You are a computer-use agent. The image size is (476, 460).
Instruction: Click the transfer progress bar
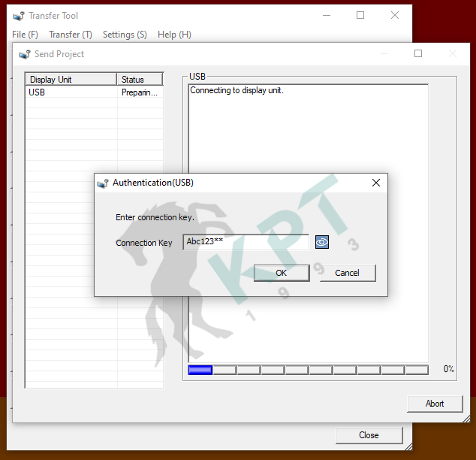(308, 370)
